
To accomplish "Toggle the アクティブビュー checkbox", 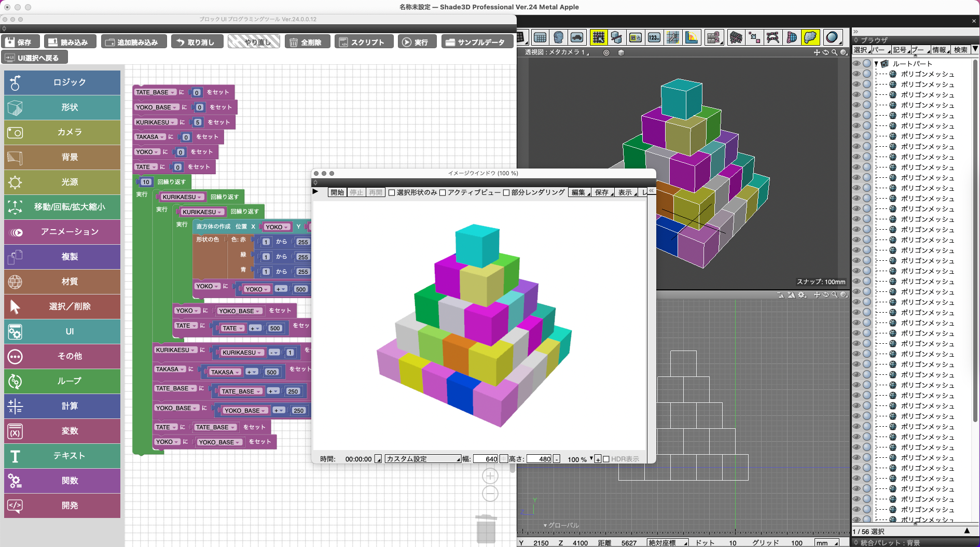I will pyautogui.click(x=443, y=193).
